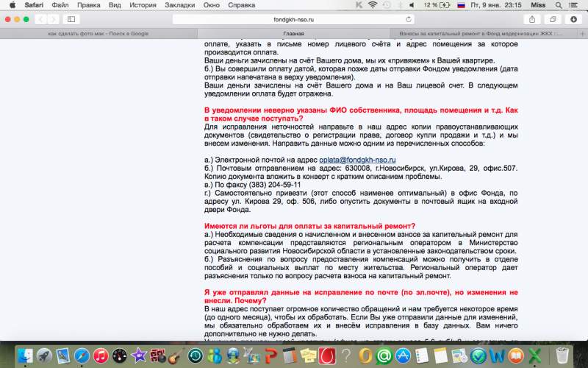Open Launchpad rocket icon in Dock

(x=44, y=355)
